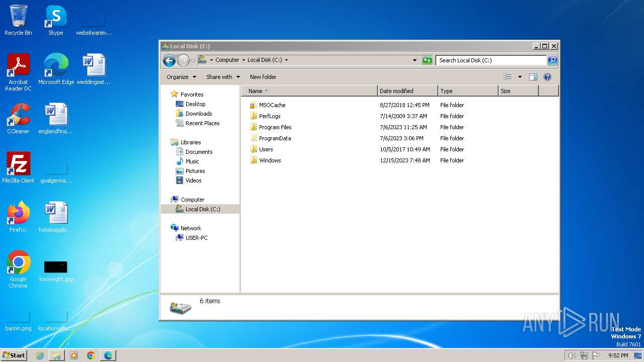Sort by Date modified column header
Screen dimensions: 644x362
408,91
